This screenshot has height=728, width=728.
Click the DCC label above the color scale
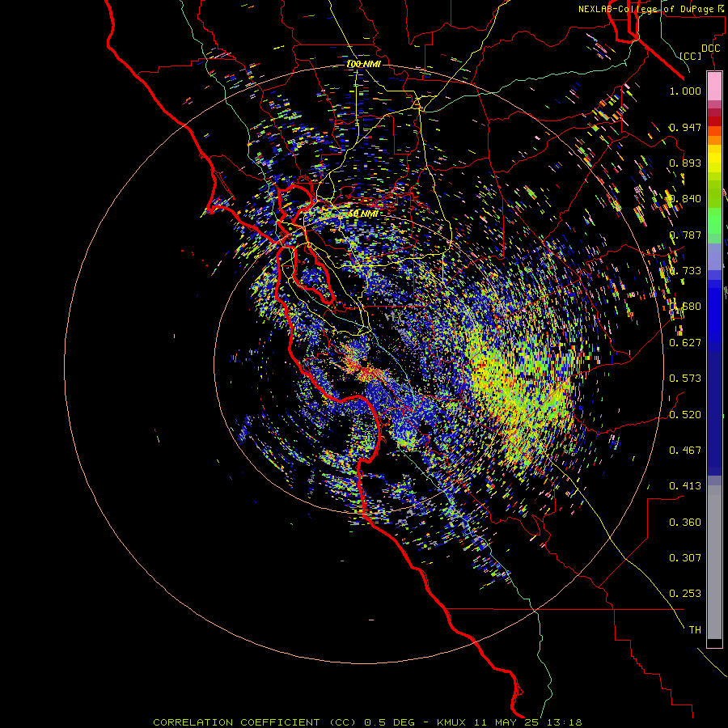[710, 49]
